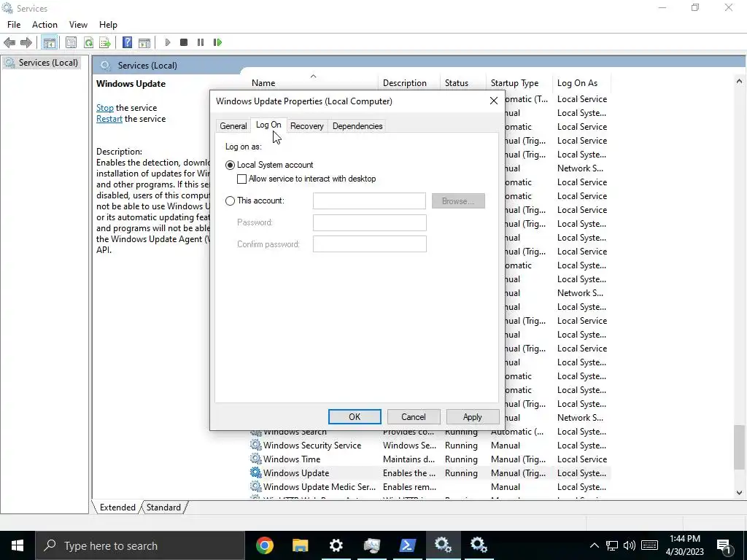This screenshot has width=747, height=560.
Task: Switch to the Extended view tab
Action: [117, 507]
